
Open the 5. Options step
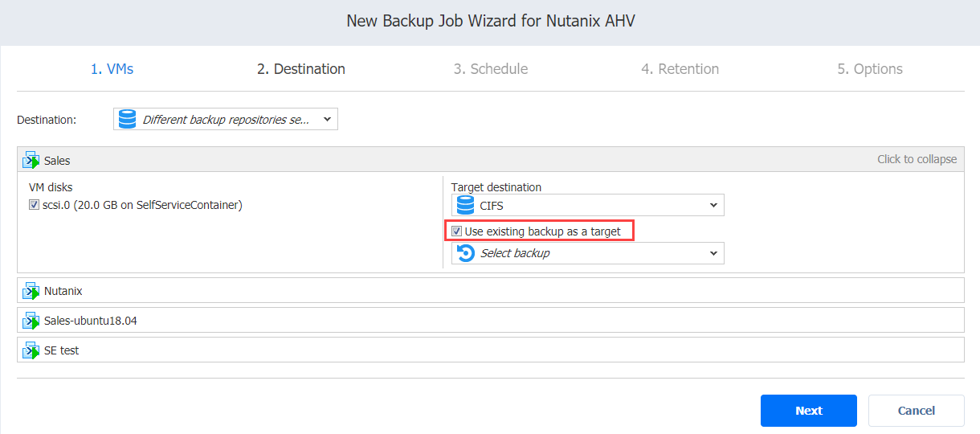coord(870,69)
